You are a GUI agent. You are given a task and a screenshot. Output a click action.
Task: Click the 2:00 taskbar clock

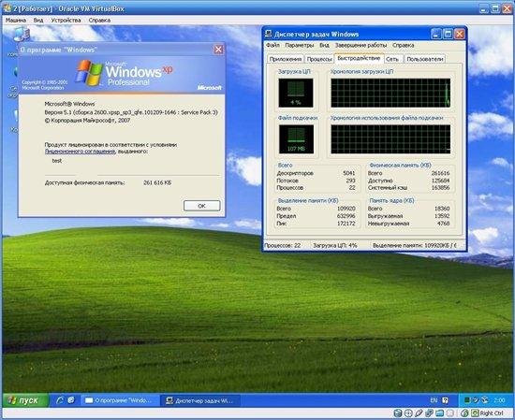point(499,400)
